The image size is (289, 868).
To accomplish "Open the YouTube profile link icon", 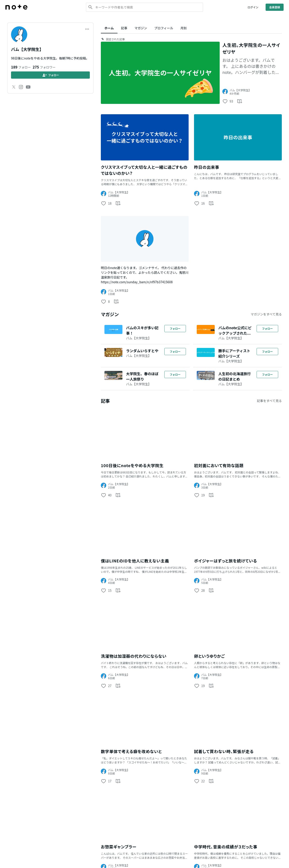I will [x=28, y=87].
